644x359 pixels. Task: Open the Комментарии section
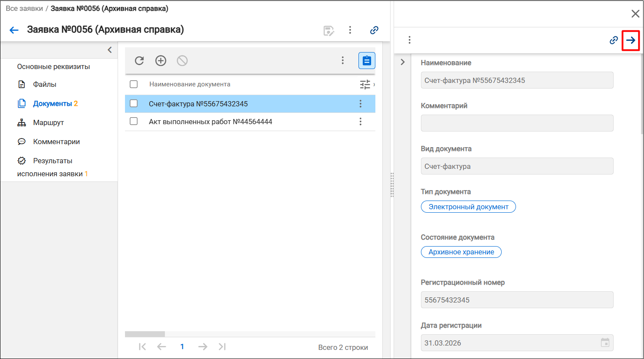(56, 142)
